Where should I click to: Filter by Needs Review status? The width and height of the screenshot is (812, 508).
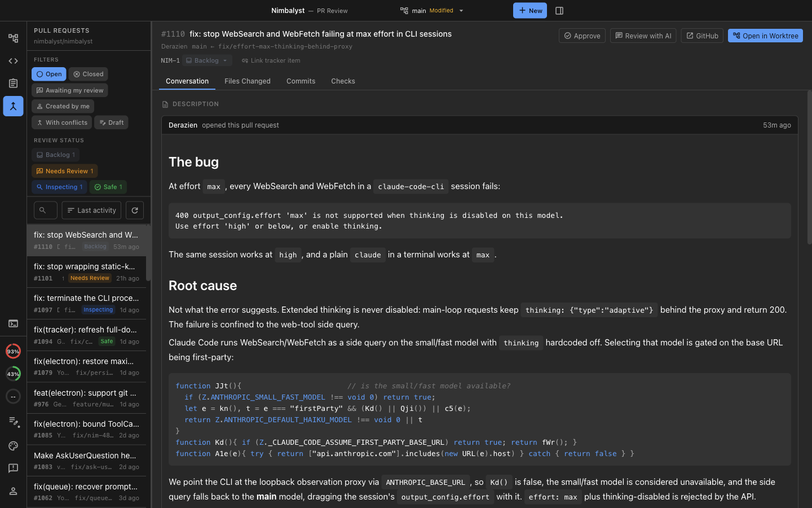pyautogui.click(x=65, y=171)
